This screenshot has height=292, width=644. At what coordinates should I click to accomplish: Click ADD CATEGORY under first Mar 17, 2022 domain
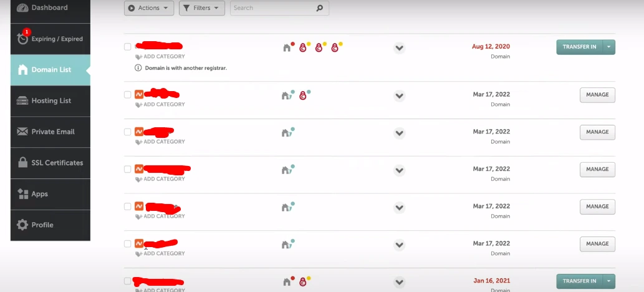[160, 104]
